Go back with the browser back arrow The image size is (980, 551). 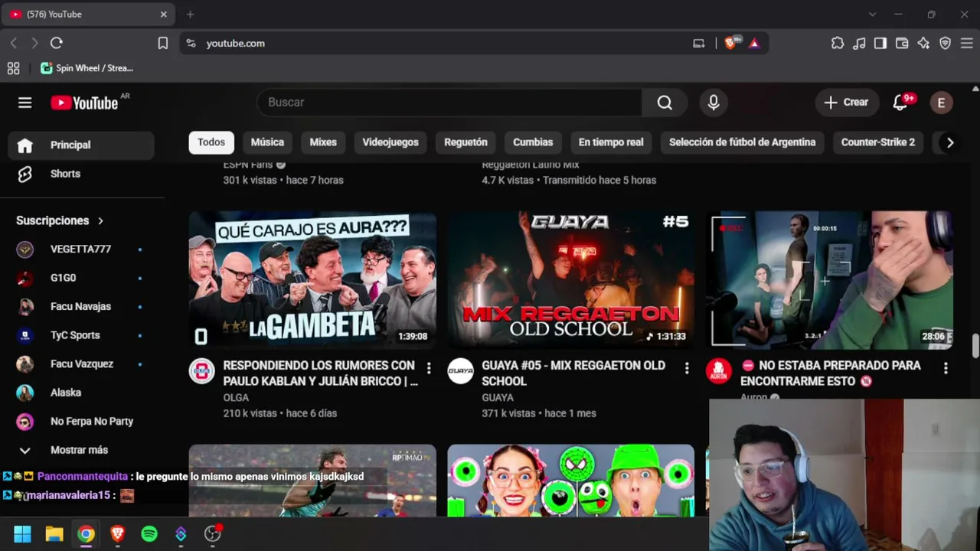coord(14,44)
